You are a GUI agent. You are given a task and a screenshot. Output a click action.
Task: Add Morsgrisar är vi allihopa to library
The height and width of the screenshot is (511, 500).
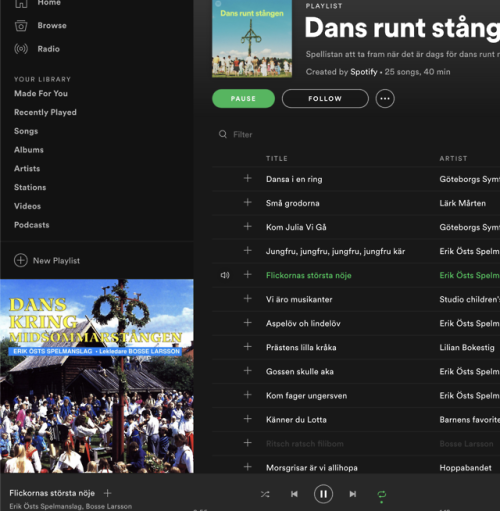248,467
